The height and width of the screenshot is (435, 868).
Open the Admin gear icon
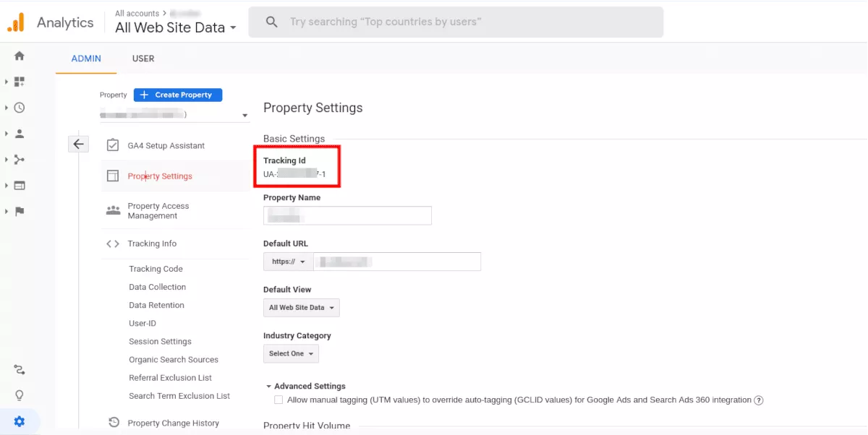pyautogui.click(x=20, y=421)
